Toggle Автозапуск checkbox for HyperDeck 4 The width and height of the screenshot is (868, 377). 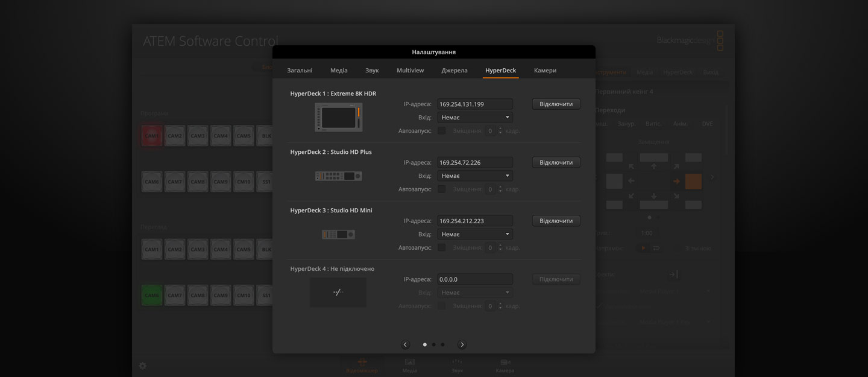[441, 306]
